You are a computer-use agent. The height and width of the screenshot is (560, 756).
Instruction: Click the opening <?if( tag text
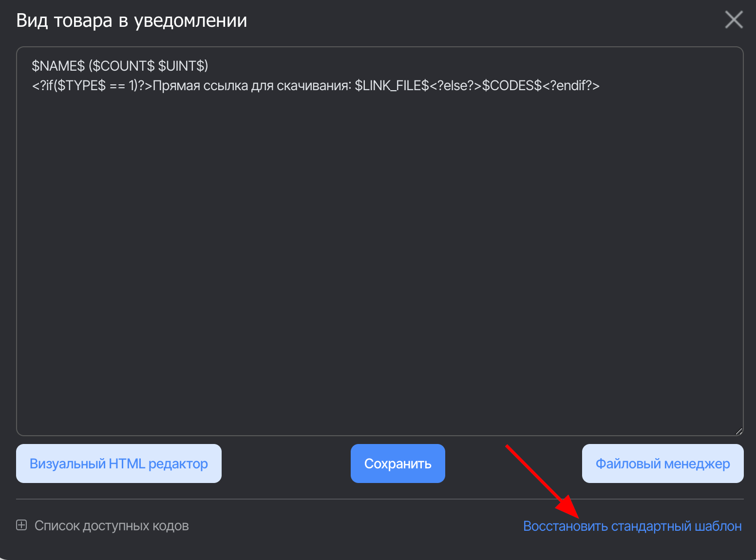pos(44,86)
